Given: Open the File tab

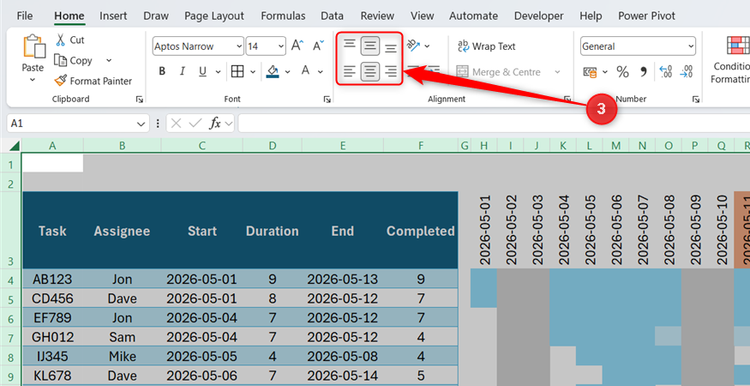Looking at the screenshot, I should point(25,16).
